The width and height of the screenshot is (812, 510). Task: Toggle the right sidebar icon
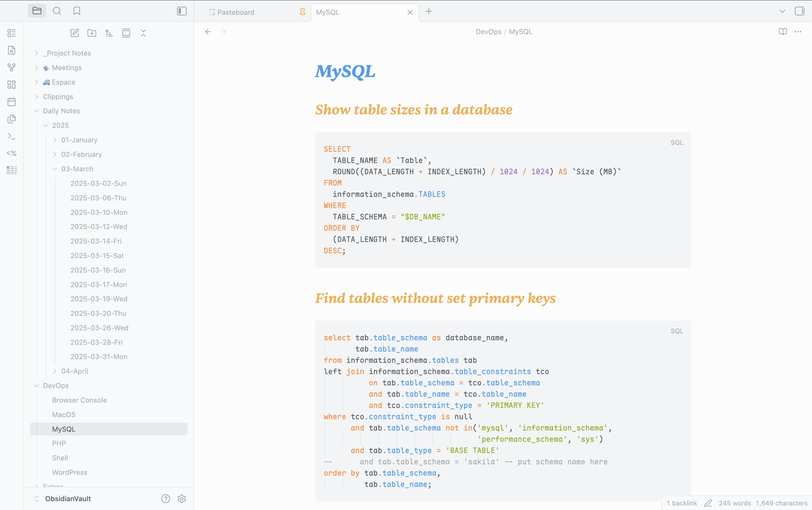point(800,11)
